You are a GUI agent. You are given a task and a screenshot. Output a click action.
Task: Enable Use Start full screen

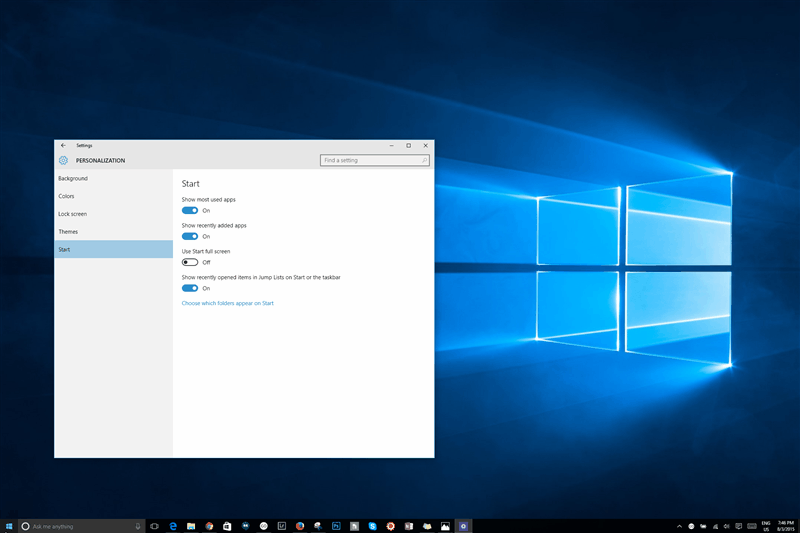pyautogui.click(x=190, y=262)
